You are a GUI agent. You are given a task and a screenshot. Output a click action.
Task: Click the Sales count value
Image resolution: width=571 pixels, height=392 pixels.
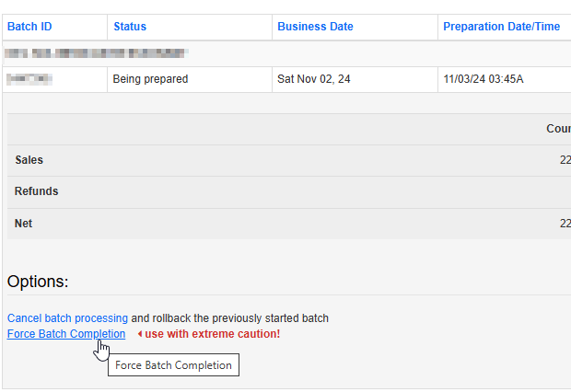(565, 160)
